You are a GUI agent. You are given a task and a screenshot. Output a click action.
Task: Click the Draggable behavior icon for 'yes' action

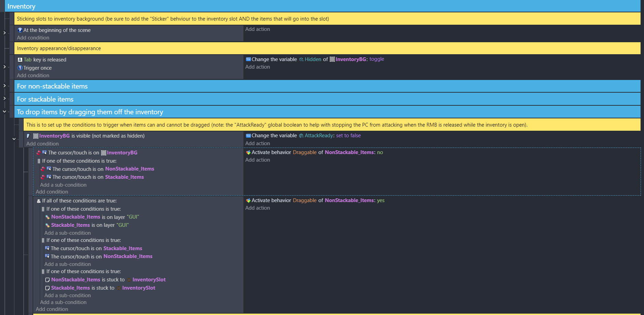248,200
